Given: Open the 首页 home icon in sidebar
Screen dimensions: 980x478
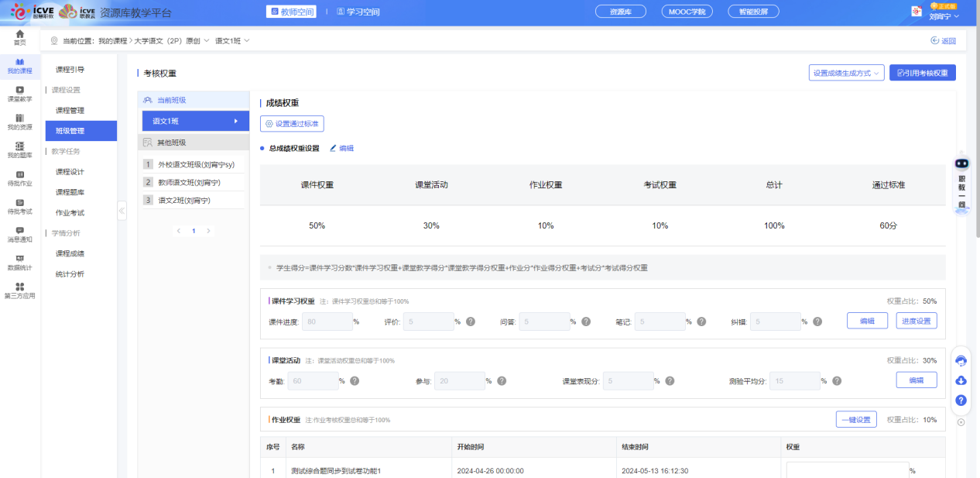Looking at the screenshot, I should tap(19, 36).
